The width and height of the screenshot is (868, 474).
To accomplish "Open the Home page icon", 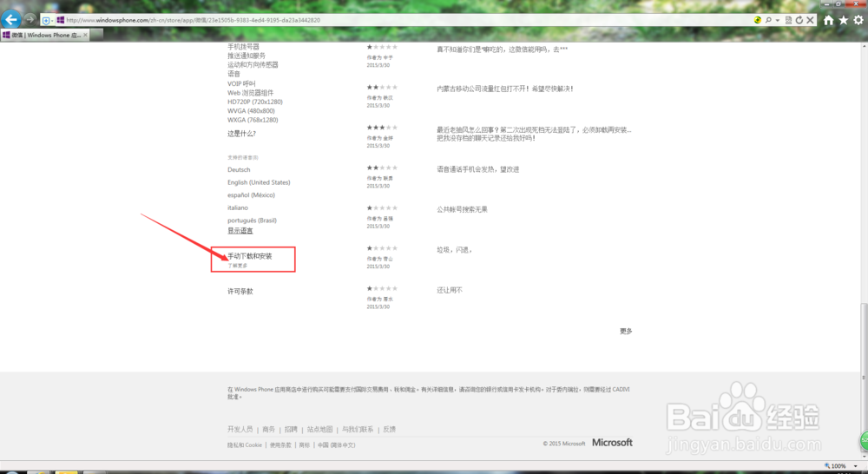I will coord(828,20).
